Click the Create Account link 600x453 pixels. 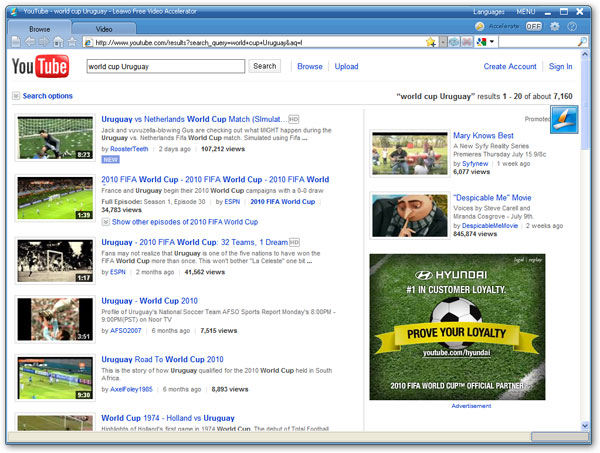click(510, 67)
